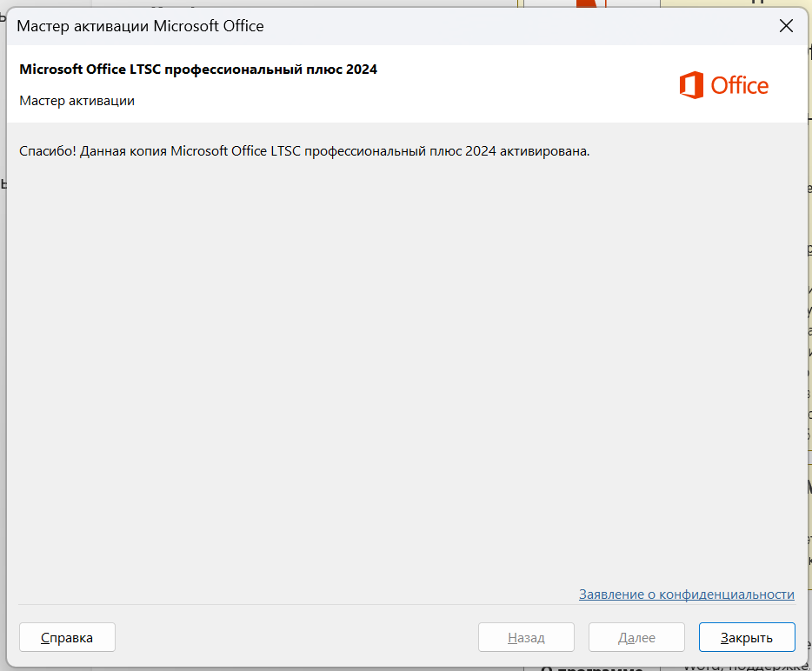Open help via the Справка button
This screenshot has width=812, height=671.
coord(67,637)
